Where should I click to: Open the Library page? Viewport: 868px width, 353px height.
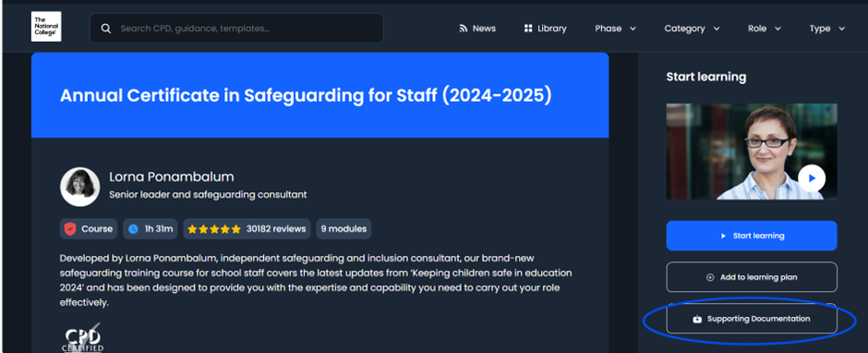click(545, 29)
